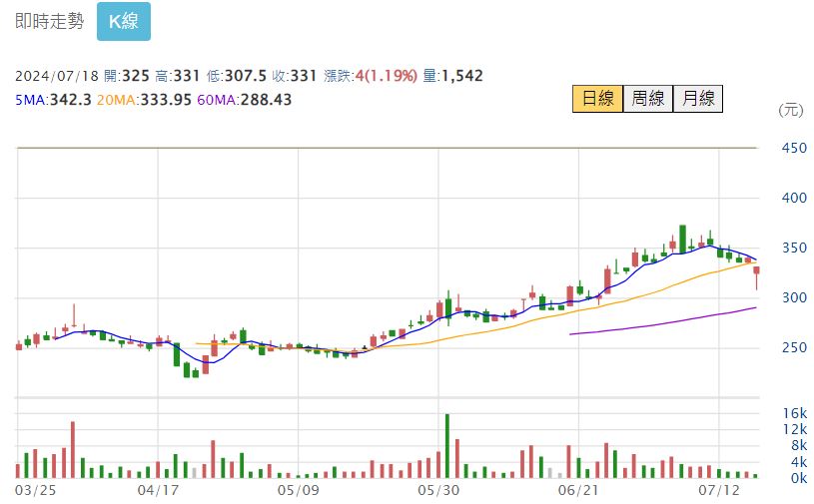Screen dimensions: 814x504
Task: Click the tallest green volume bar
Action: (447, 446)
